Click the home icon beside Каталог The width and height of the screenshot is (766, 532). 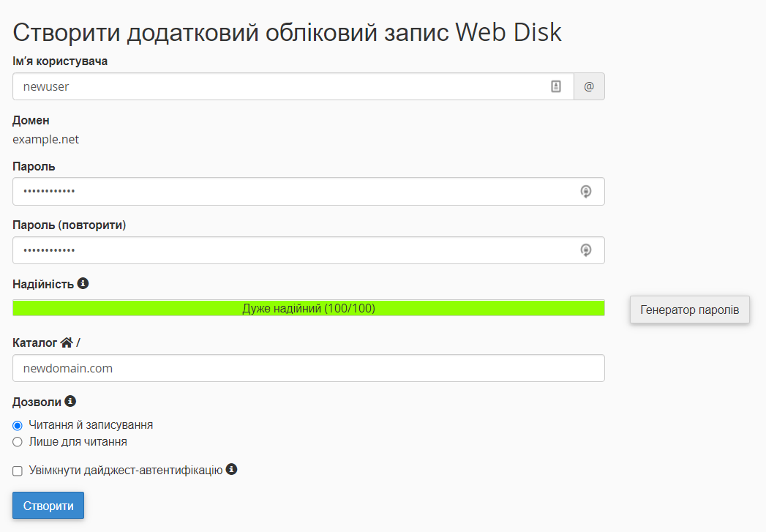coord(67,342)
